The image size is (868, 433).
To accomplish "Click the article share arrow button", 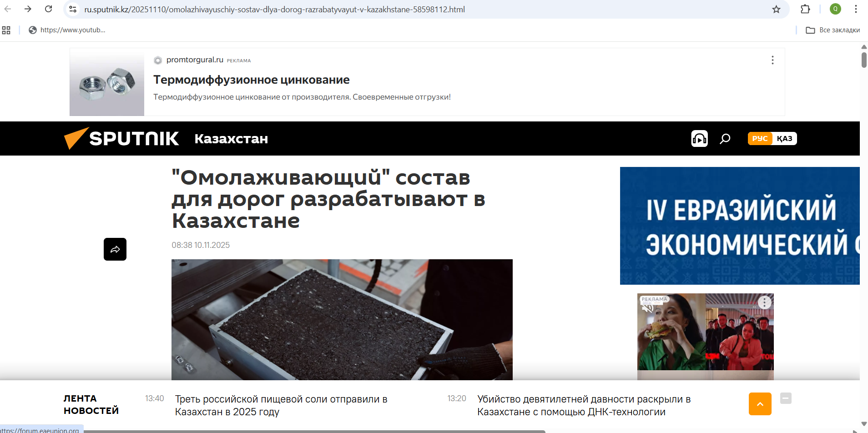I will click(115, 249).
